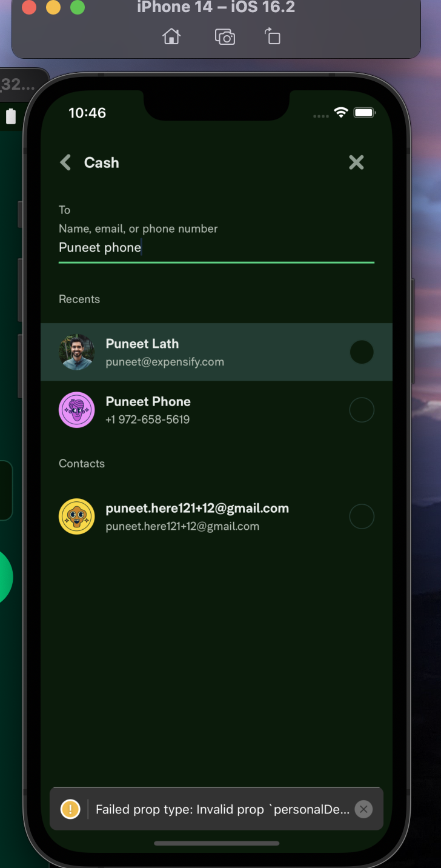Click the simulator Home button icon
The height and width of the screenshot is (868, 441).
click(171, 36)
